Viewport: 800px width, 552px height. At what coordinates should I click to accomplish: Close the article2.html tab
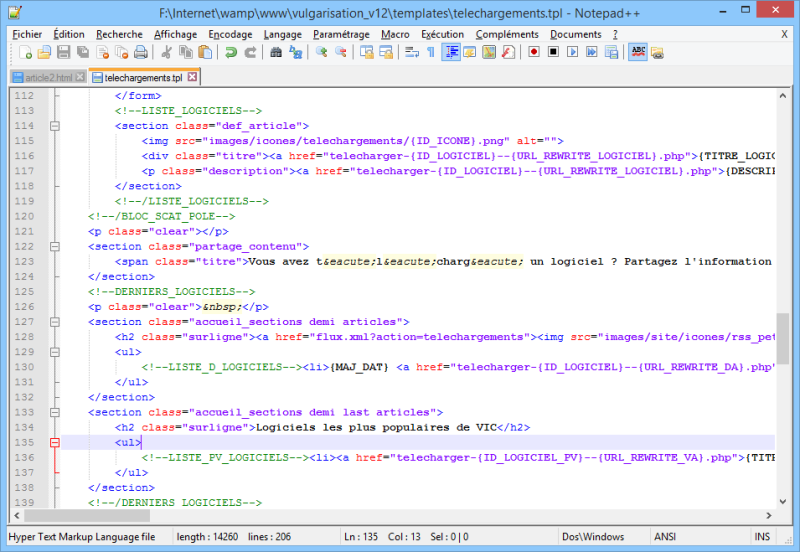point(80,77)
